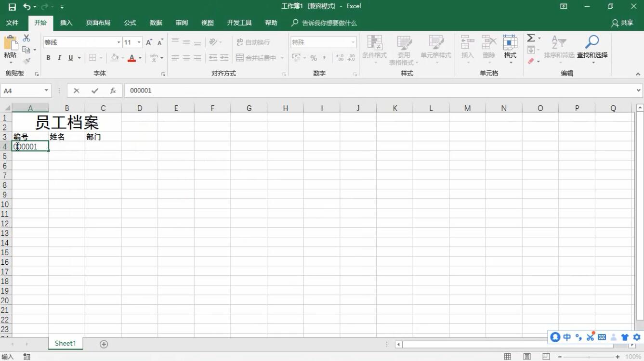The image size is (644, 361).
Task: Open the font size dropdown
Action: (x=139, y=42)
